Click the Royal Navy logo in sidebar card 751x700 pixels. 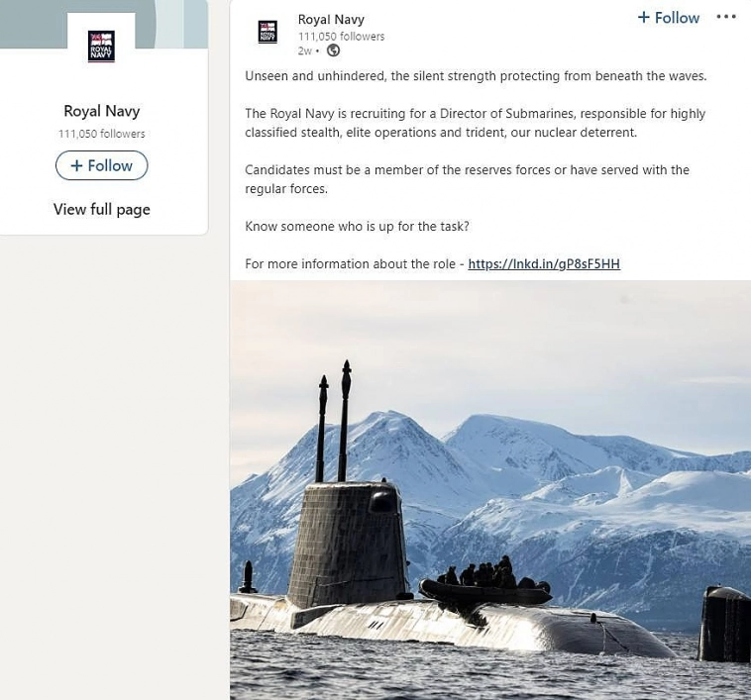tap(101, 46)
